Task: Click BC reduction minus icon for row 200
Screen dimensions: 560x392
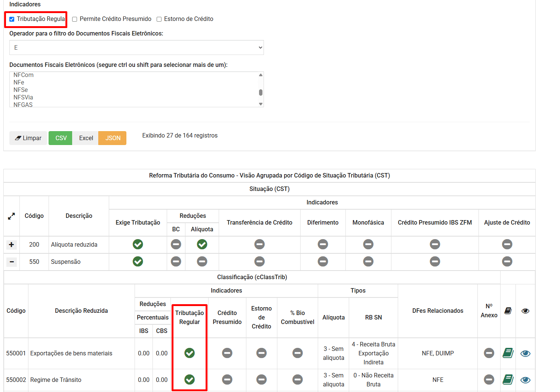Action: click(176, 244)
